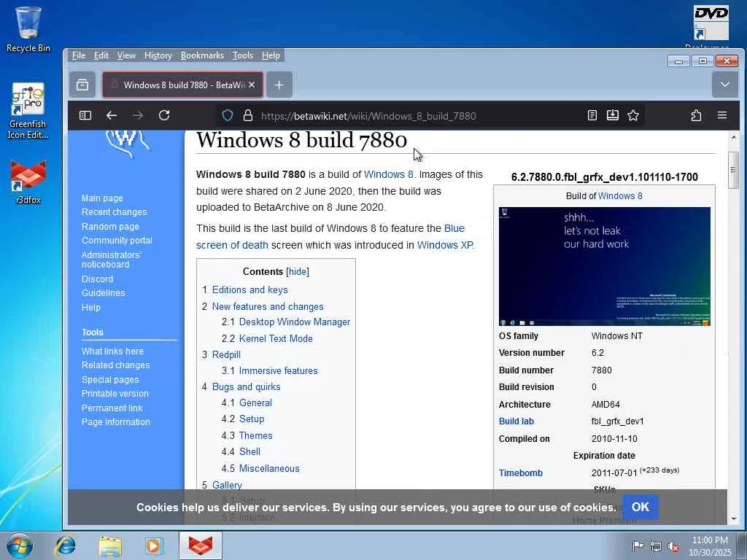Open What links here tool
This screenshot has width=747, height=560.
coord(112,351)
